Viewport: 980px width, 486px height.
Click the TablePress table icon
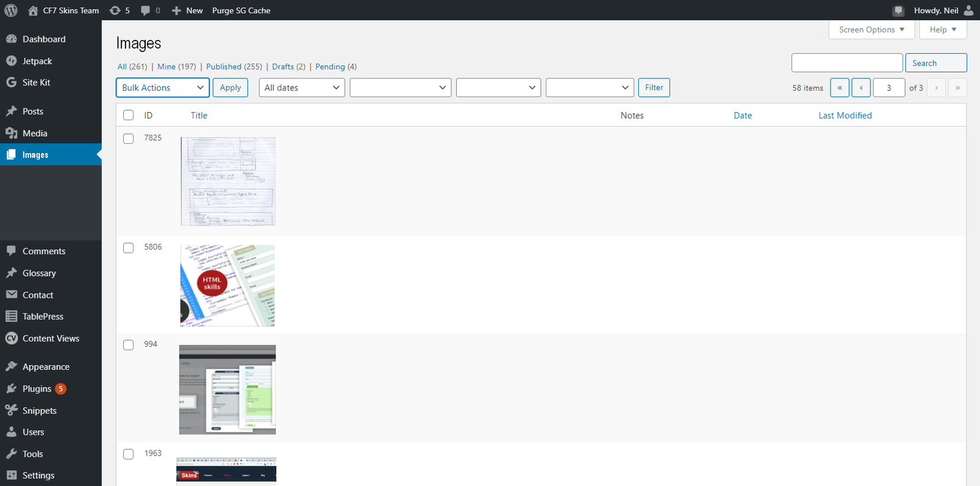(11, 316)
